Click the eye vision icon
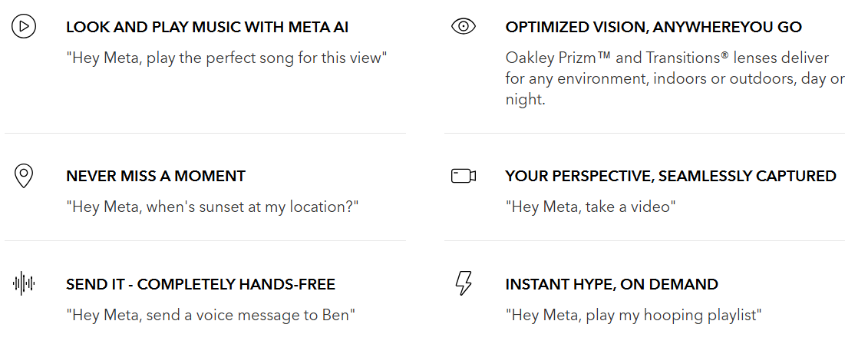Image resolution: width=868 pixels, height=354 pixels. click(464, 27)
